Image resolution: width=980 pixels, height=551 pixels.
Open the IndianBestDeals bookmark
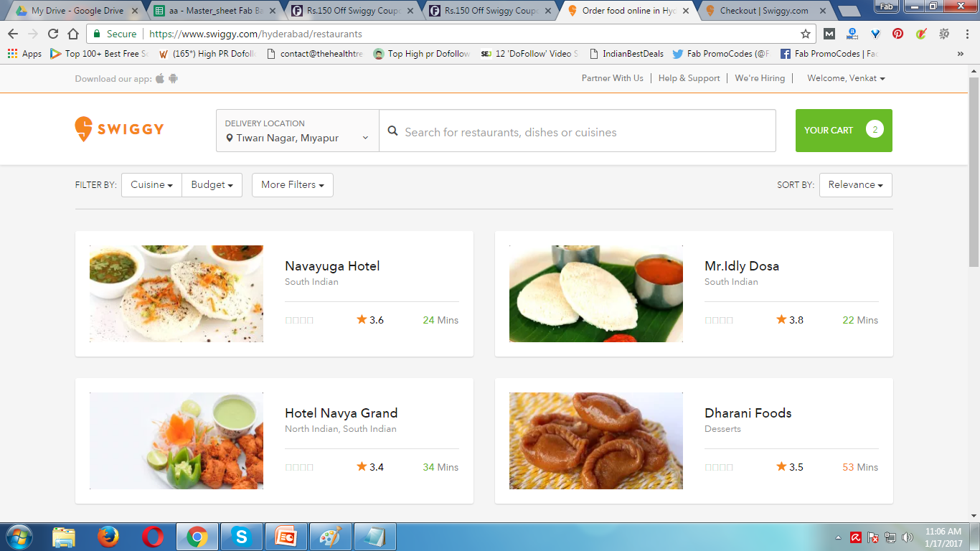[x=626, y=54]
